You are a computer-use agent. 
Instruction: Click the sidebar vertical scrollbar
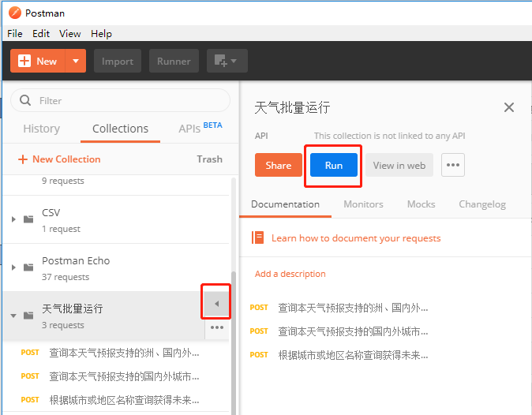point(234,342)
